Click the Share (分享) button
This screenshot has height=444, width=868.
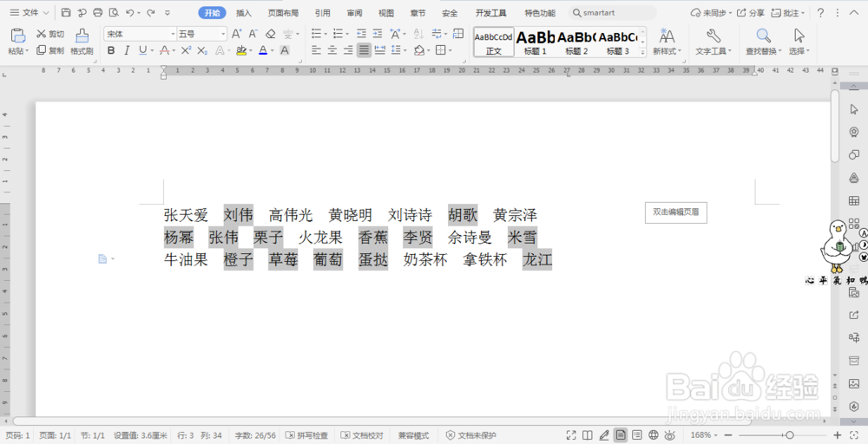pyautogui.click(x=751, y=12)
